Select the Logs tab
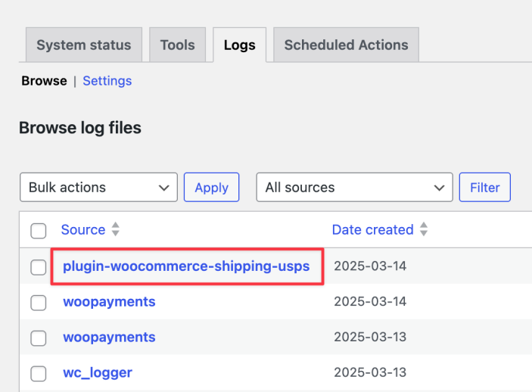 point(239,45)
